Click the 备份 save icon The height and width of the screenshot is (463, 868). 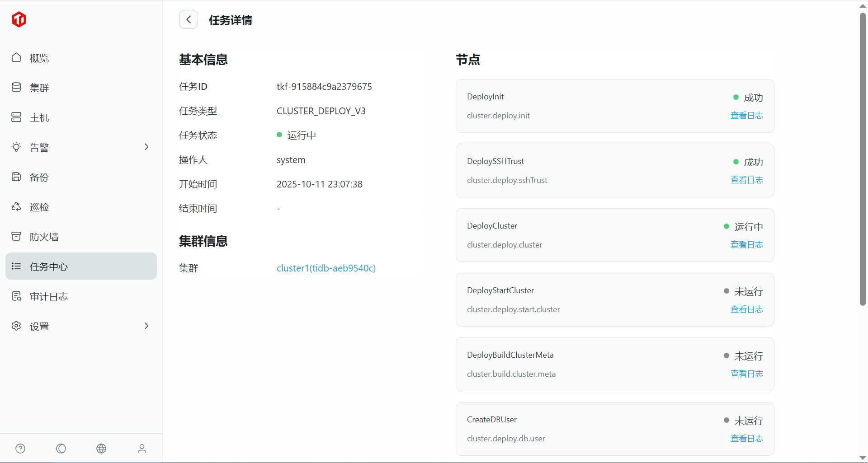pos(16,177)
